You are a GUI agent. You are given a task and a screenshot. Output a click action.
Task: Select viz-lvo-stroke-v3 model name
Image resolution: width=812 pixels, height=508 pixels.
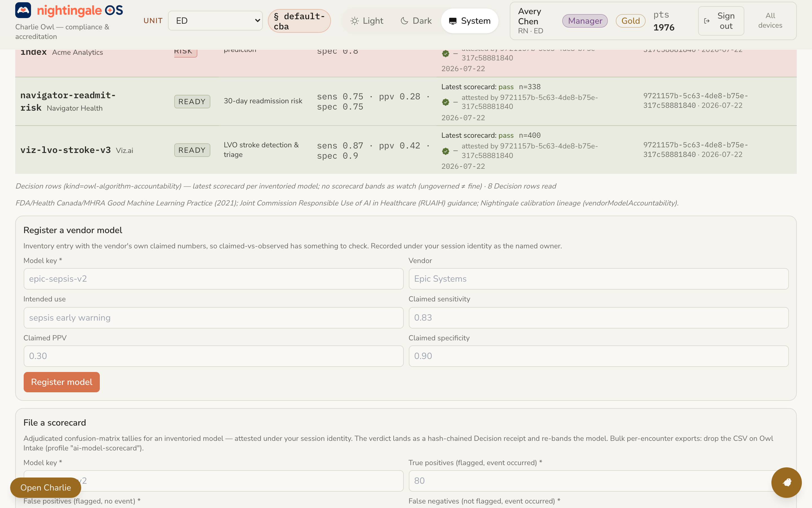click(65, 150)
